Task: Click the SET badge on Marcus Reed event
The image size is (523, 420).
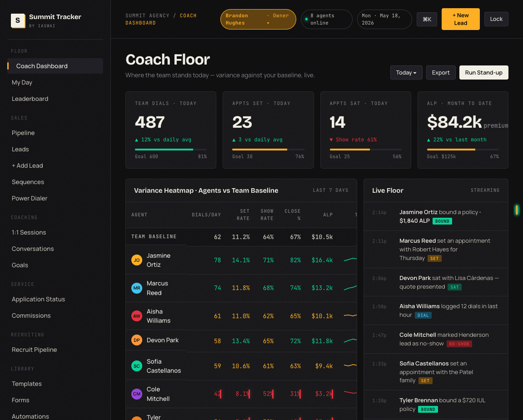Action: pyautogui.click(x=434, y=259)
